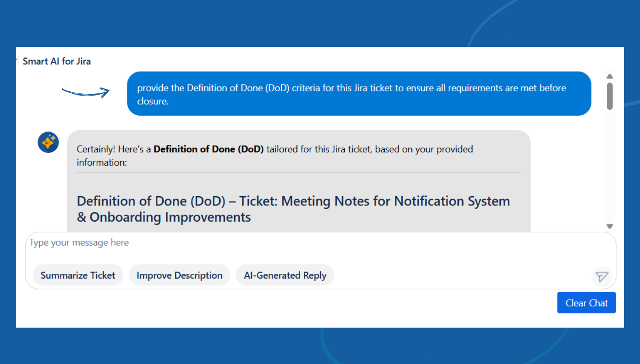
Task: Click the Smart AI for Jira title
Action: 57,61
